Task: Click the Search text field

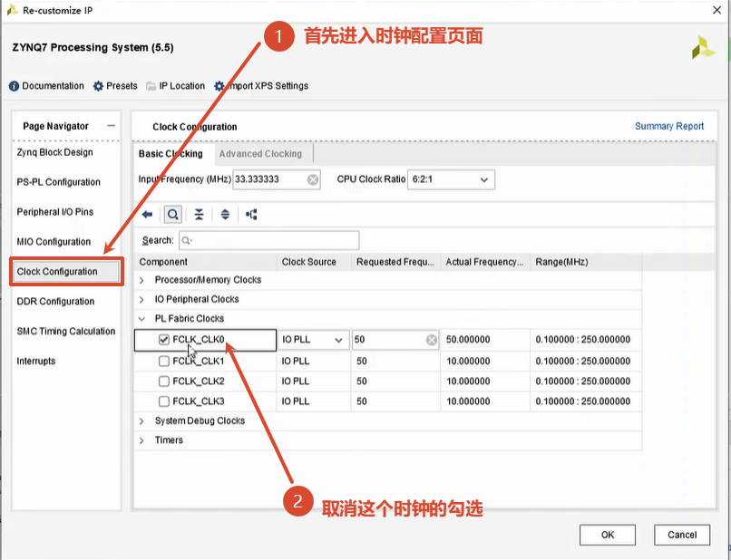Action: [269, 241]
